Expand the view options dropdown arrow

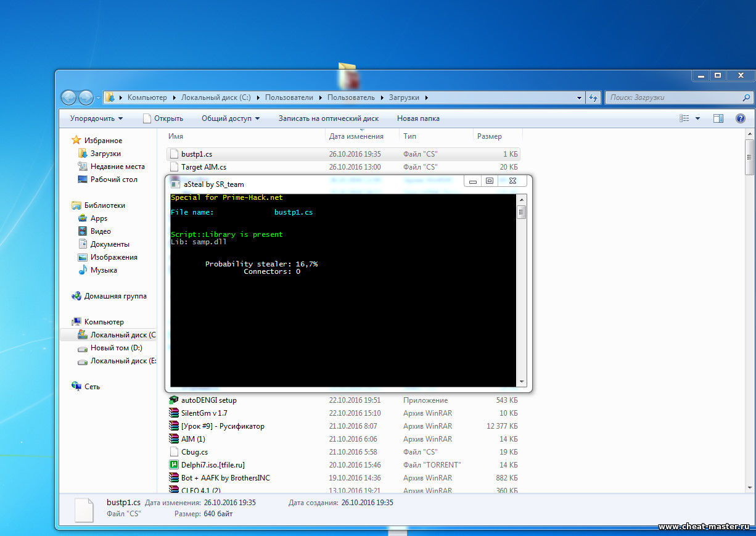click(x=697, y=118)
